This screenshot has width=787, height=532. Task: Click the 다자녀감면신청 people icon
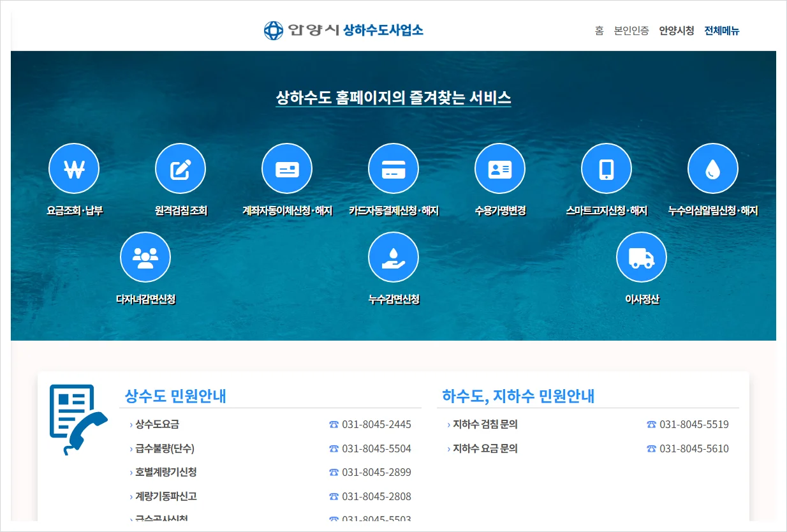pos(145,257)
